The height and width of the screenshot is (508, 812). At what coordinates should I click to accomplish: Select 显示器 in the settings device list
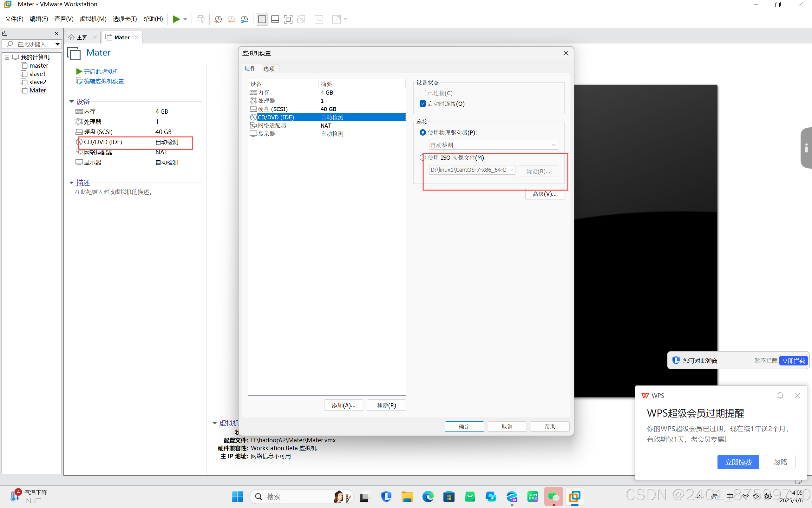pos(327,134)
